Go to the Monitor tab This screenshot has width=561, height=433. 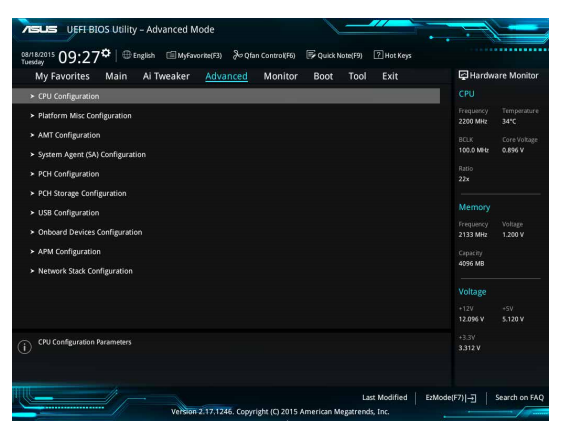click(x=280, y=76)
